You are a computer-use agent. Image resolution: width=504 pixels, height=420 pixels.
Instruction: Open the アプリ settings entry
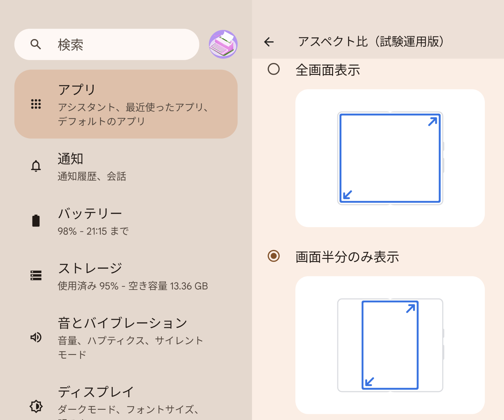tap(126, 104)
